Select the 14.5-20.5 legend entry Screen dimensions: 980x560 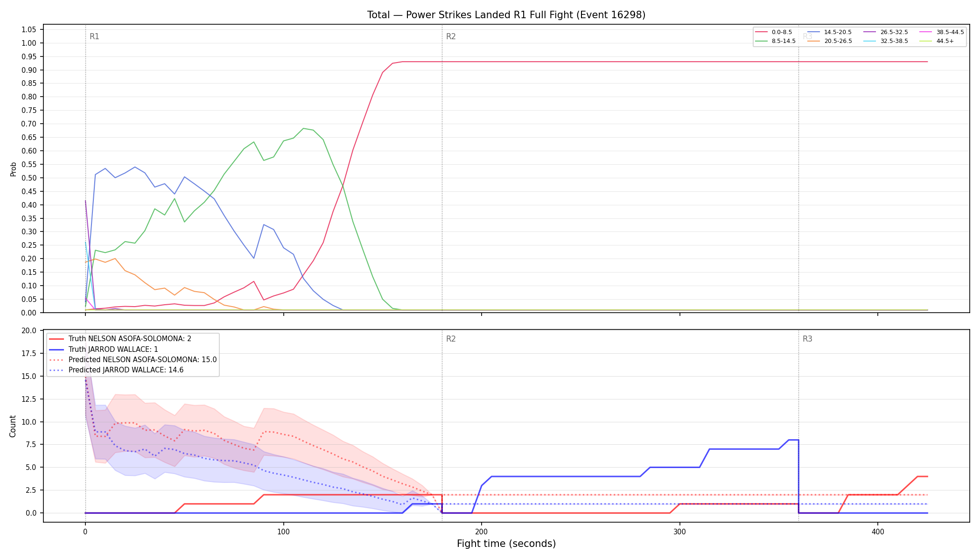click(x=830, y=32)
